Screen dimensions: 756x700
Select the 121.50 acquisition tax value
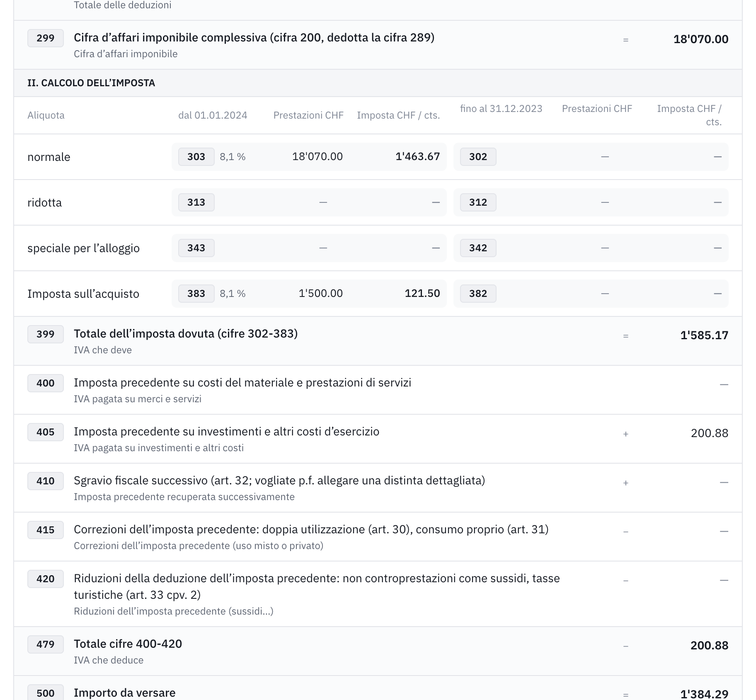coord(422,293)
